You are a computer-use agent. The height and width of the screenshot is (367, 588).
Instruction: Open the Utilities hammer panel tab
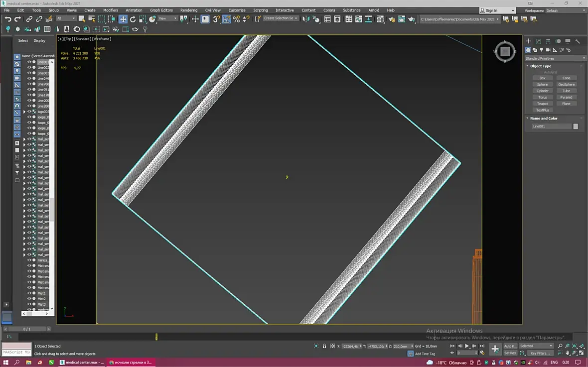(578, 41)
